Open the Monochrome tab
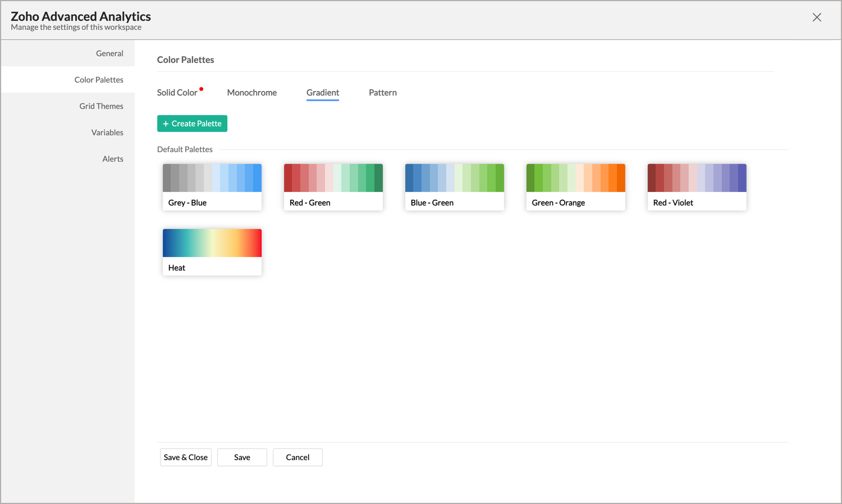 click(251, 92)
